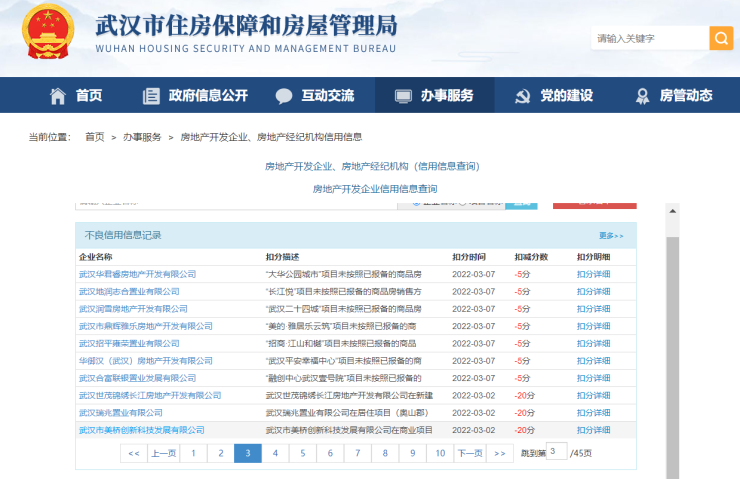The image size is (740, 479).
Task: Open company link 武汉华君睿房地产开发有限公司
Action: coord(137,273)
